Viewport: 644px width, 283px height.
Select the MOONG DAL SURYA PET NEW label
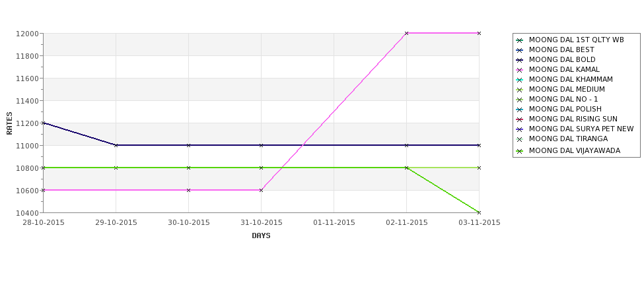pyautogui.click(x=581, y=129)
